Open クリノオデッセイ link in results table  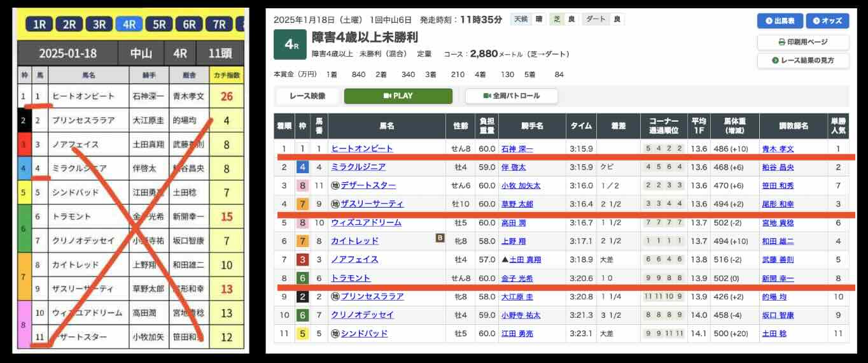pos(362,315)
